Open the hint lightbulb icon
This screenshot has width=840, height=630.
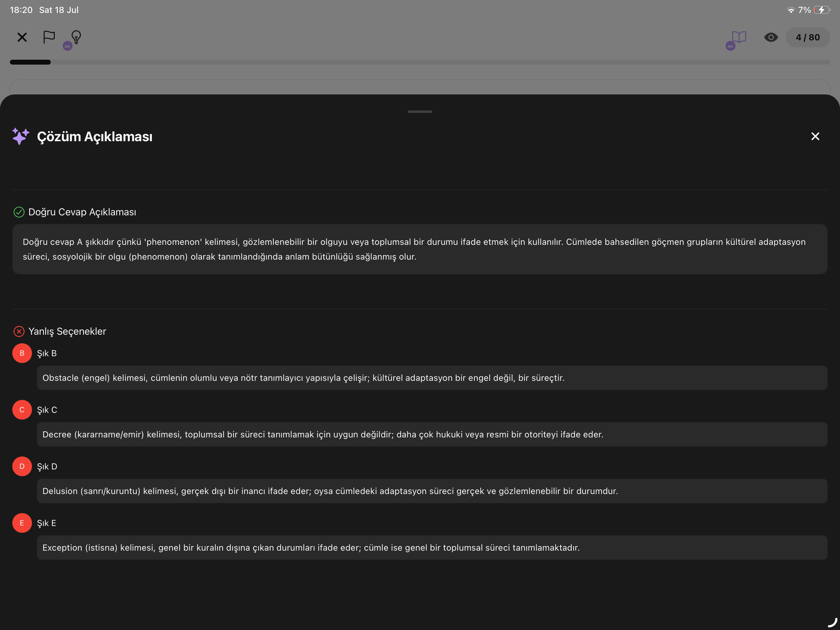pos(76,37)
